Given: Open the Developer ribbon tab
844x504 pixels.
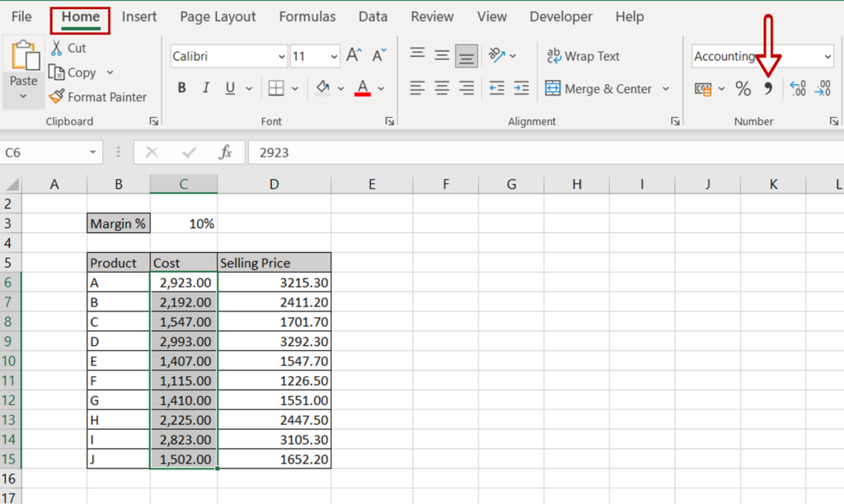Looking at the screenshot, I should (560, 16).
